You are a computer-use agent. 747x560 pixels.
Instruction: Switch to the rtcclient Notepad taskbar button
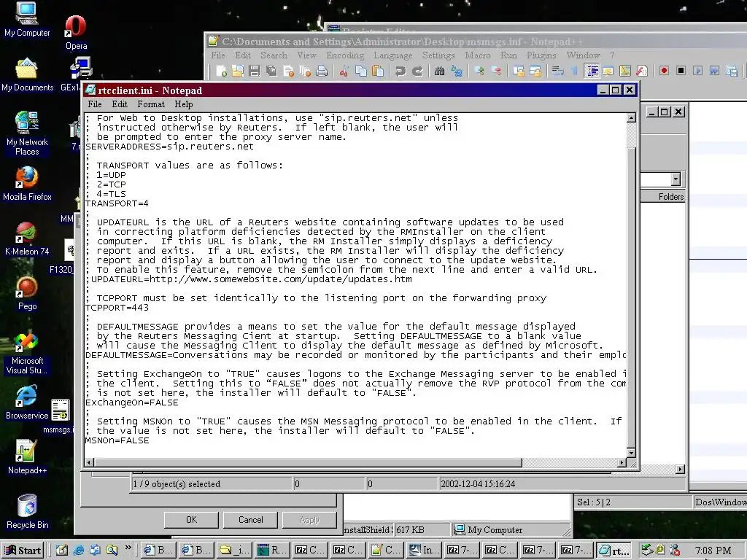coord(614,550)
